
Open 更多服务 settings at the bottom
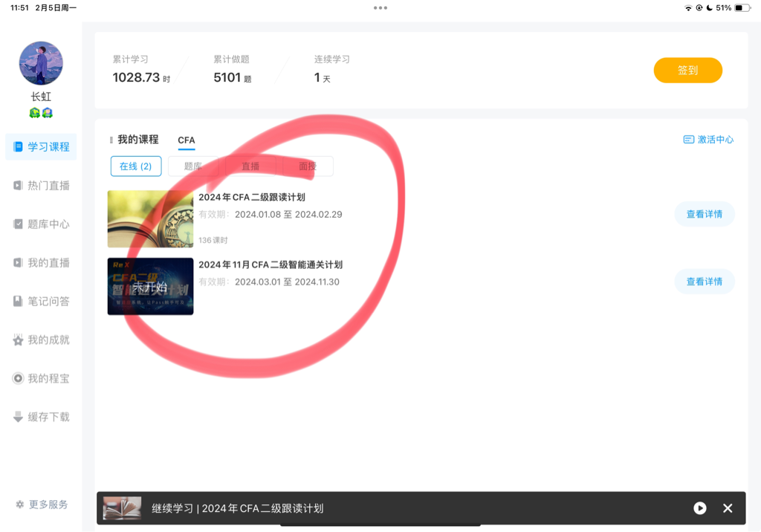point(42,505)
